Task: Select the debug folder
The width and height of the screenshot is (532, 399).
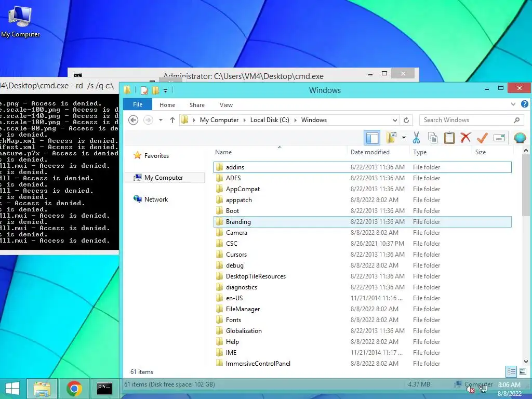Action: click(362, 265)
